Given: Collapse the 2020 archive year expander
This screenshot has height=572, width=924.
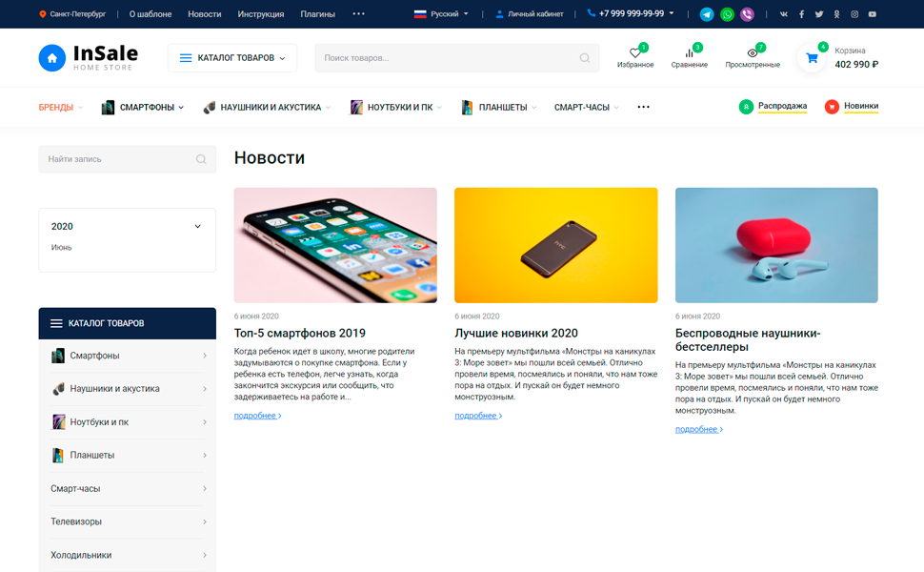Looking at the screenshot, I should coord(197,227).
